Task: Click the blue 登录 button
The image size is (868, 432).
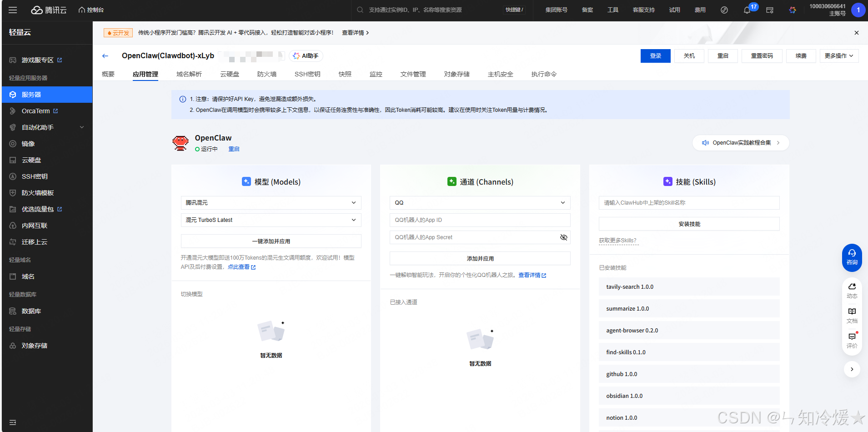Action: (656, 56)
